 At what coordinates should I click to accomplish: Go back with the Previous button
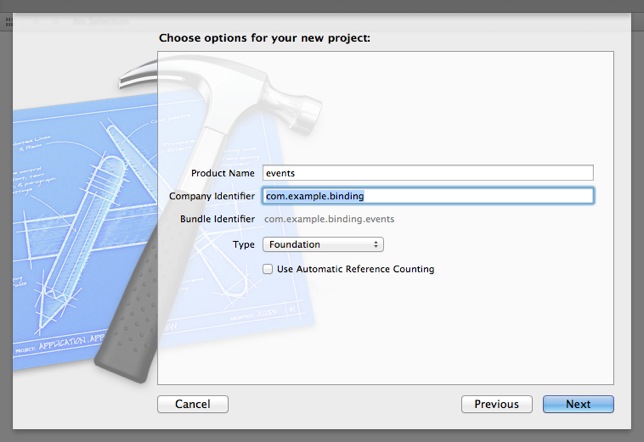[x=497, y=404]
